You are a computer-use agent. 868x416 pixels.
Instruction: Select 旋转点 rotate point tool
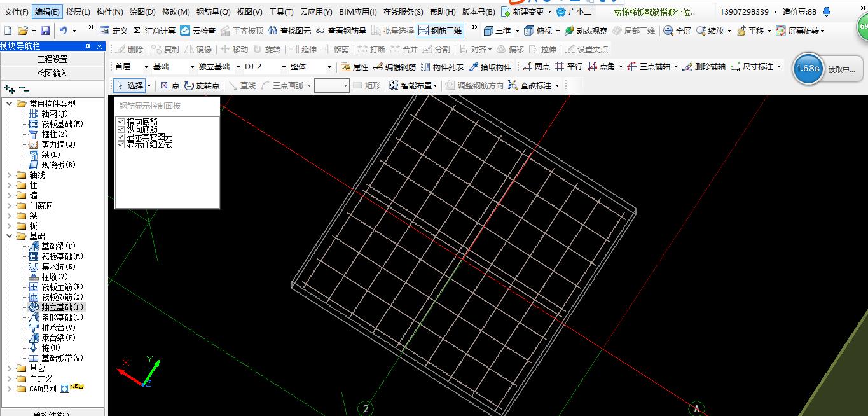click(x=202, y=85)
